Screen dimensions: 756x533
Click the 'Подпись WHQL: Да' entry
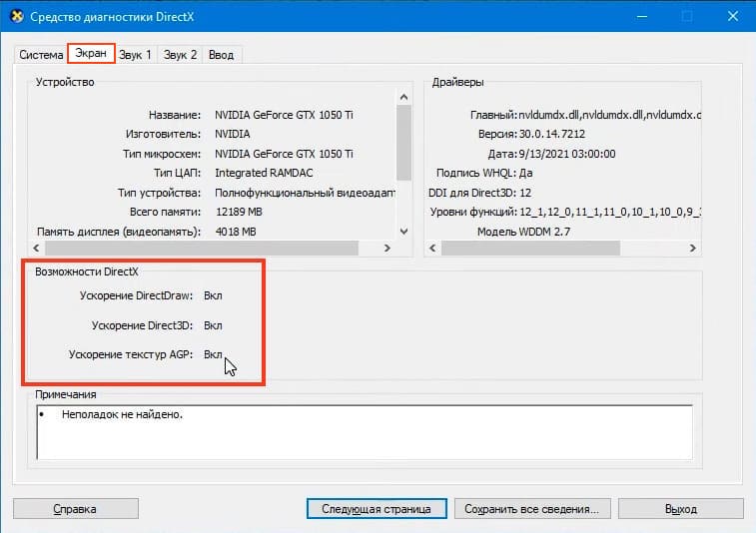(x=484, y=173)
